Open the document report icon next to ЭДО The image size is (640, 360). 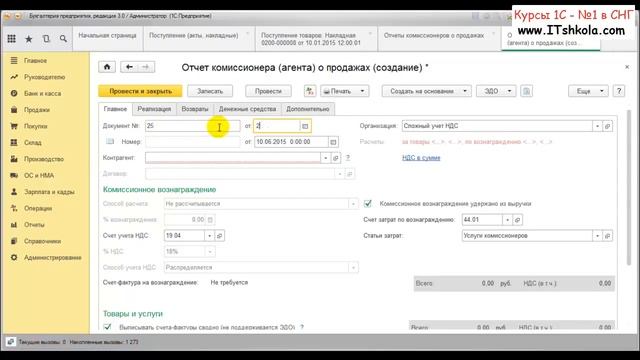point(527,91)
